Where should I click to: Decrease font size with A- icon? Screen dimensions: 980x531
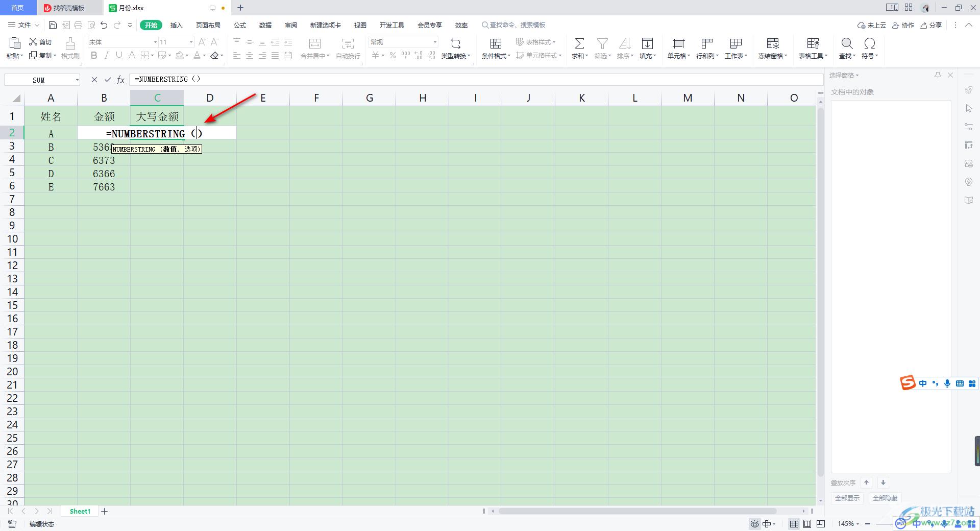[215, 42]
